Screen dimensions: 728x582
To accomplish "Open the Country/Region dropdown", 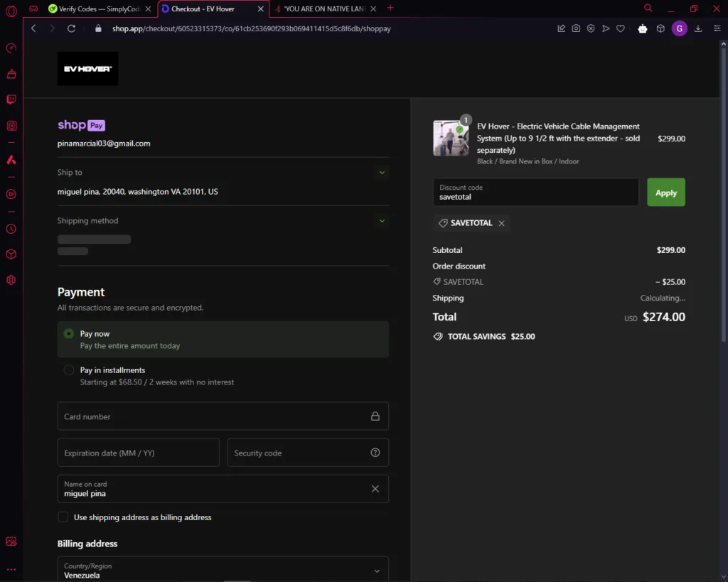I will tap(223, 571).
